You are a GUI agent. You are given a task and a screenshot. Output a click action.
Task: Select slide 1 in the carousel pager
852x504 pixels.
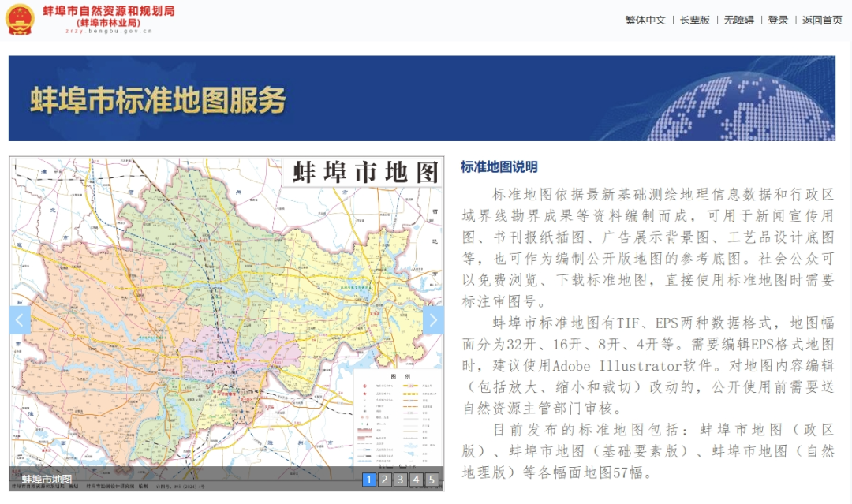point(368,480)
